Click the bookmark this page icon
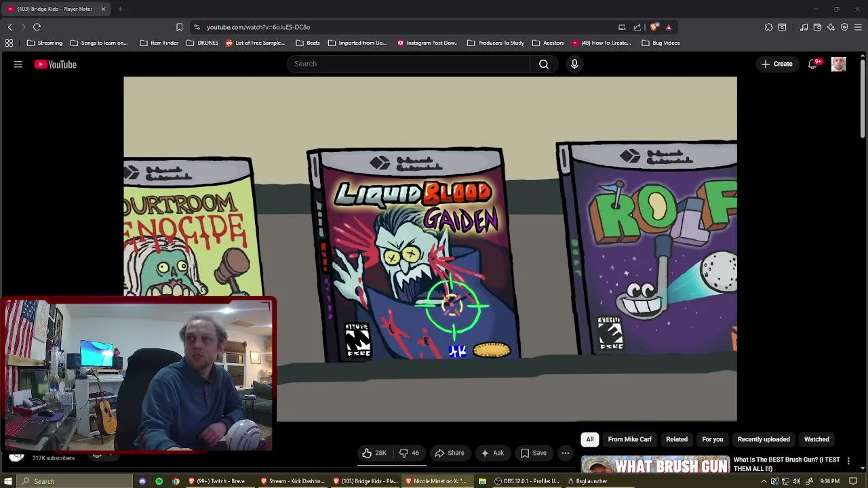The width and height of the screenshot is (868, 488). (x=179, y=27)
